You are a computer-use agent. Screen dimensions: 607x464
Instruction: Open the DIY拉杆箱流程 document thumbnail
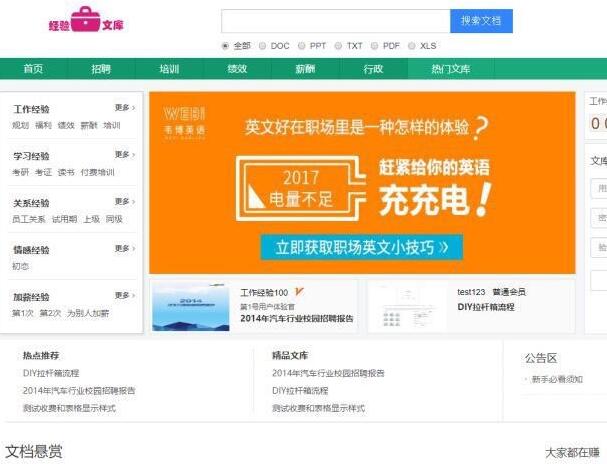pyautogui.click(x=408, y=306)
